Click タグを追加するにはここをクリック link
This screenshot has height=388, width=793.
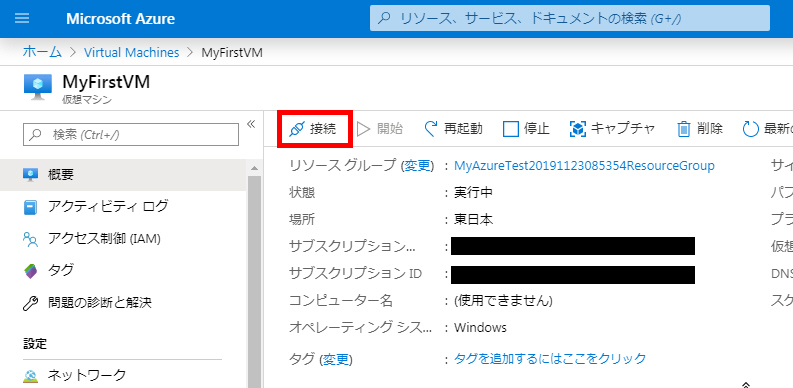coord(550,359)
